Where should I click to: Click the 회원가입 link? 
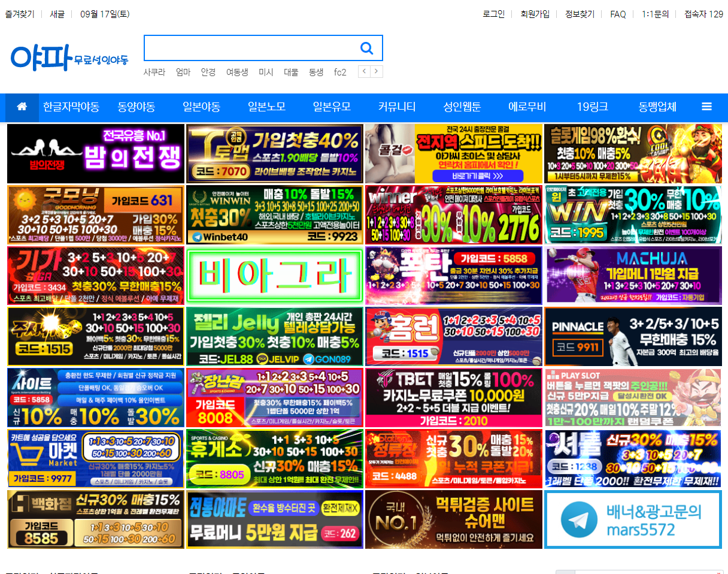(x=535, y=14)
